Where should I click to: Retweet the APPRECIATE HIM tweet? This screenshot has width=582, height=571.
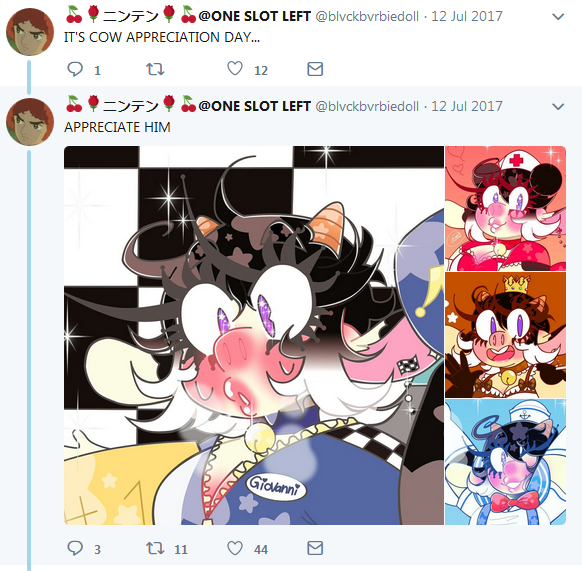pyautogui.click(x=155, y=548)
